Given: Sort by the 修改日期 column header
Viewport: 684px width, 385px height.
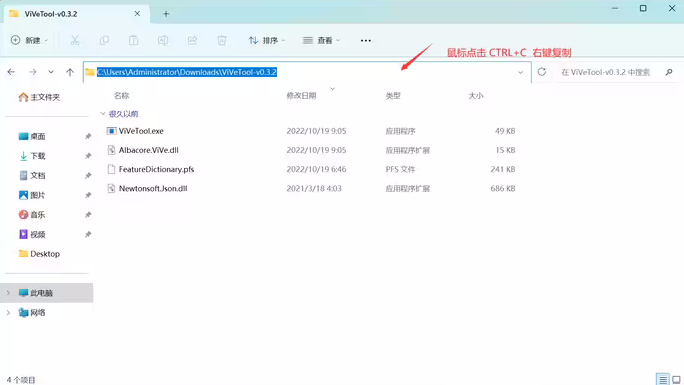Looking at the screenshot, I should click(301, 95).
